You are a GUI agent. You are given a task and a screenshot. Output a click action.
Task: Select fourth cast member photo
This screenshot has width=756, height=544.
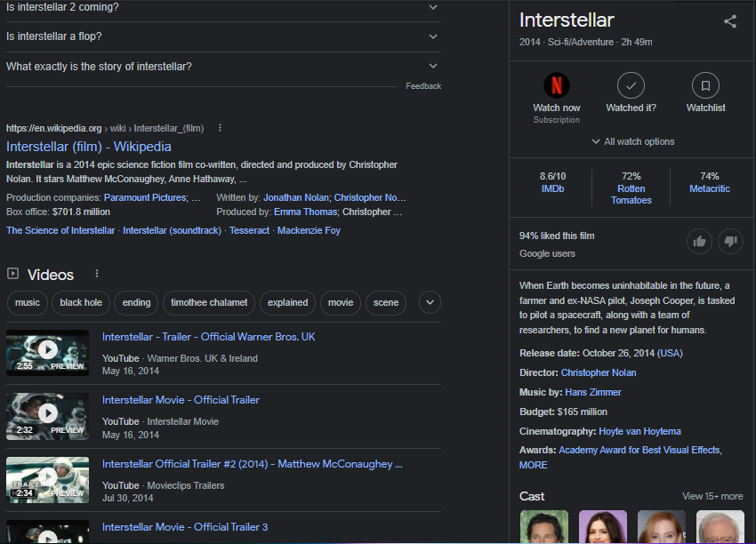(720, 526)
